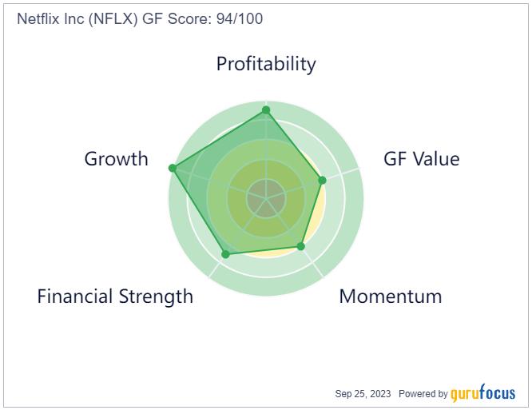Click the Momentum data point marker
532x410 pixels.
(301, 246)
